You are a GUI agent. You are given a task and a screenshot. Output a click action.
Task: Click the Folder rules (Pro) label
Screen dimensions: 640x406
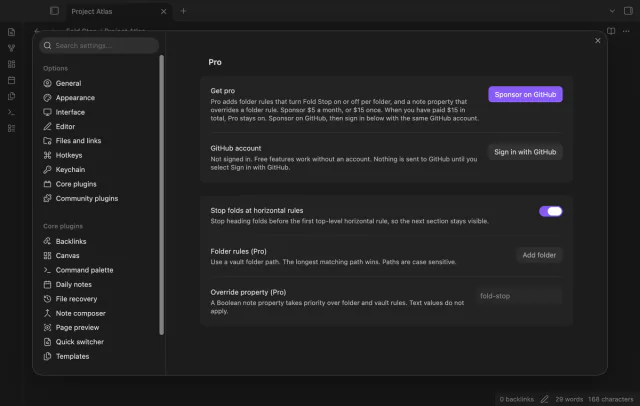(238, 251)
